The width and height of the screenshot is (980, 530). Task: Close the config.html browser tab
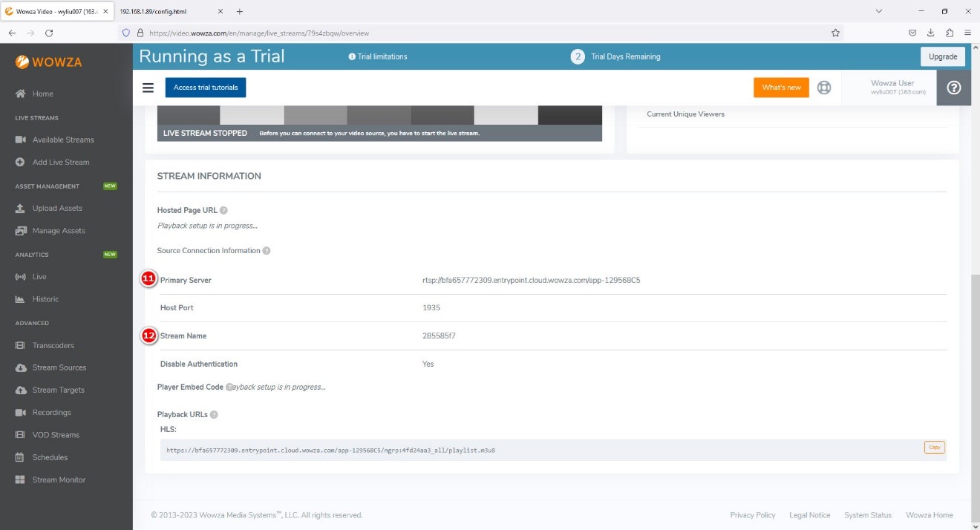click(x=221, y=12)
